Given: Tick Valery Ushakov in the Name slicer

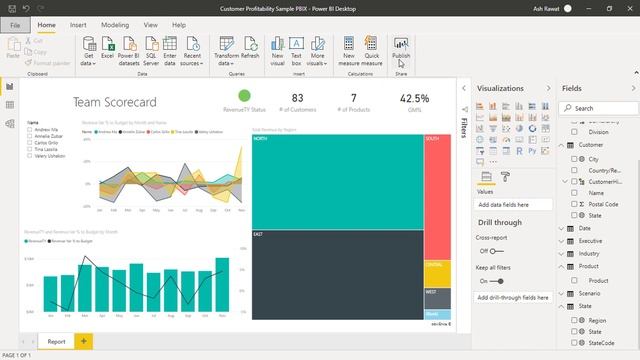Looking at the screenshot, I should 29,156.
